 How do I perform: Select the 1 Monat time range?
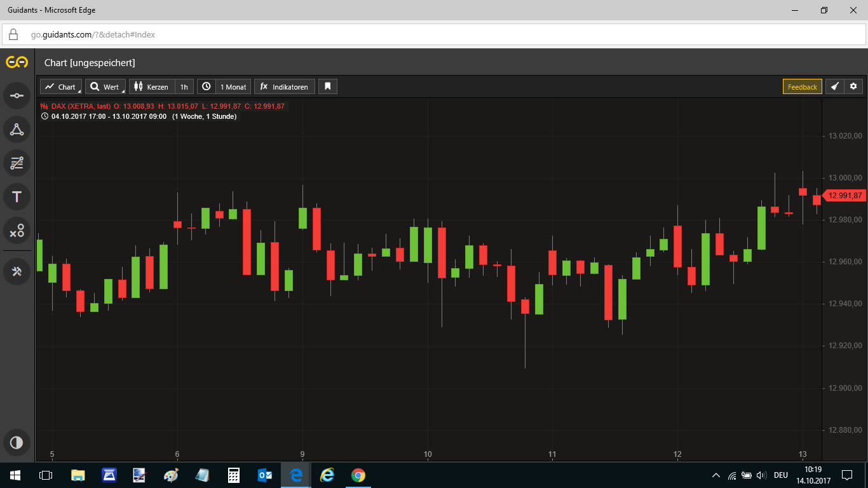pos(233,86)
